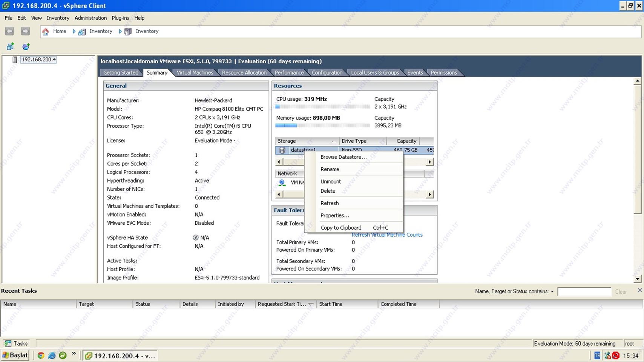Click the recent tasks filter text field

point(584,292)
